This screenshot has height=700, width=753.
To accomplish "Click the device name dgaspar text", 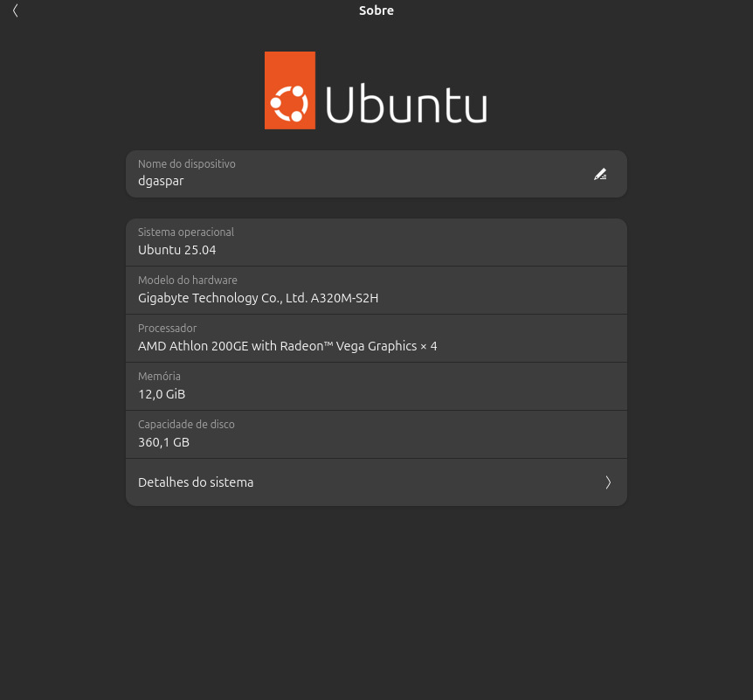I will pos(161,181).
